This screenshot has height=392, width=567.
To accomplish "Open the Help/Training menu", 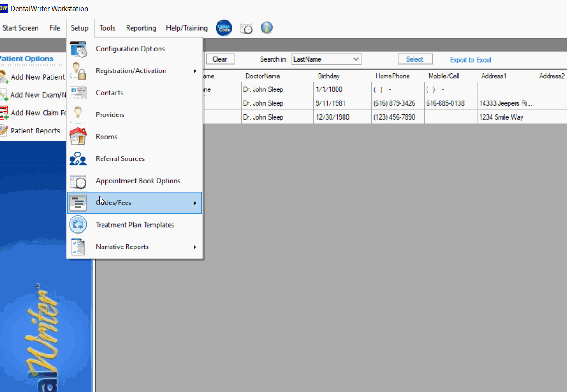I will 187,28.
